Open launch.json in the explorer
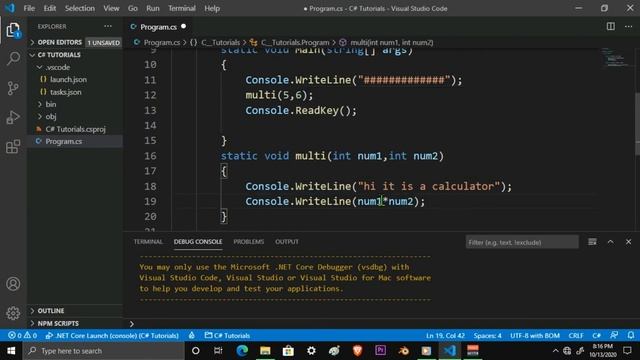The width and height of the screenshot is (640, 360). click(x=75, y=80)
